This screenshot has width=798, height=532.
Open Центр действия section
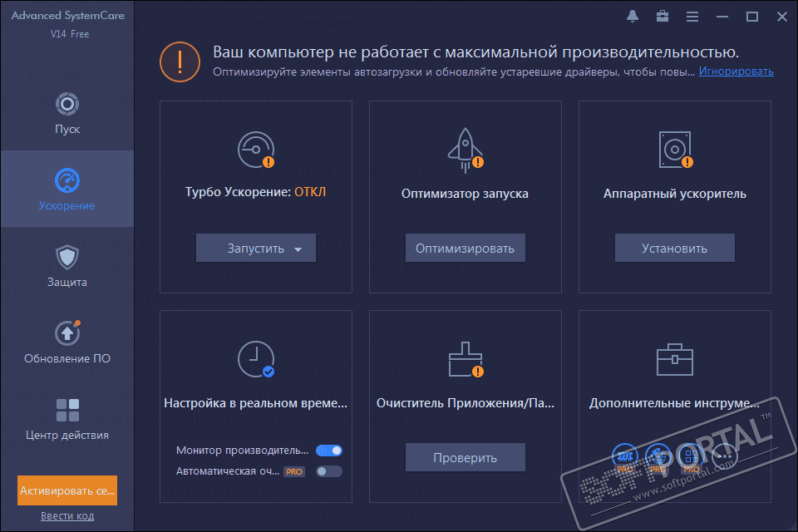[x=67, y=419]
